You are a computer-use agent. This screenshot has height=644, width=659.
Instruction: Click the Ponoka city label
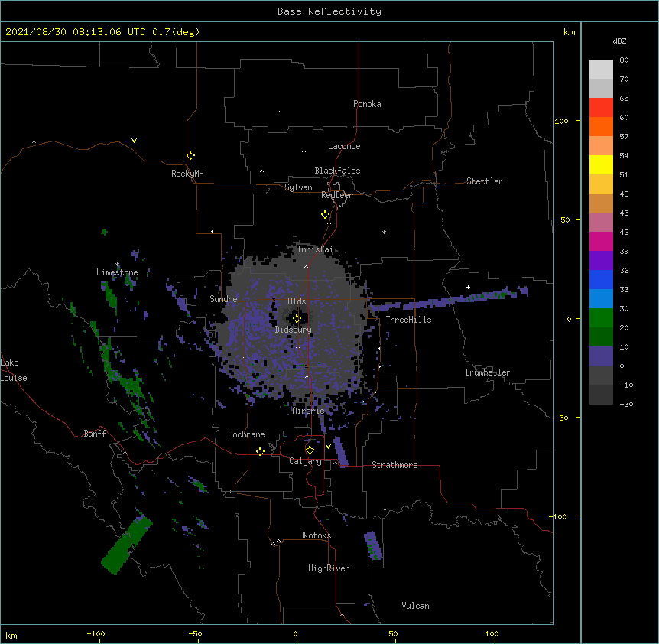point(367,104)
